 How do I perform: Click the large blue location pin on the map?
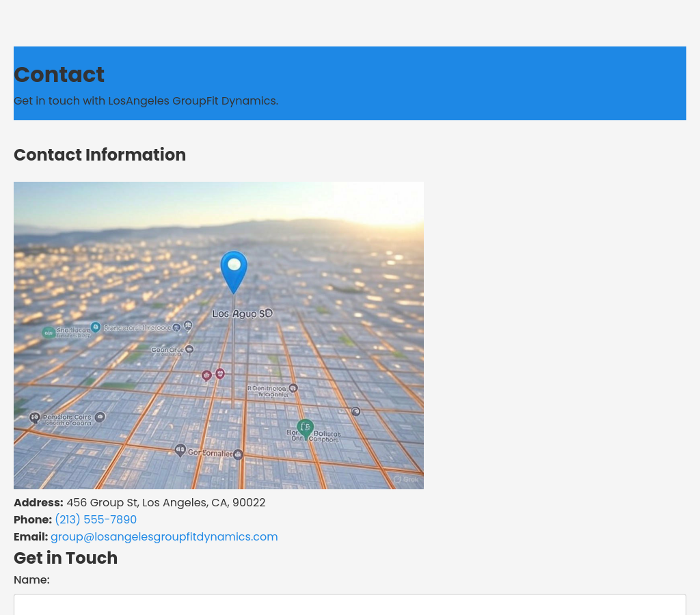click(x=234, y=269)
